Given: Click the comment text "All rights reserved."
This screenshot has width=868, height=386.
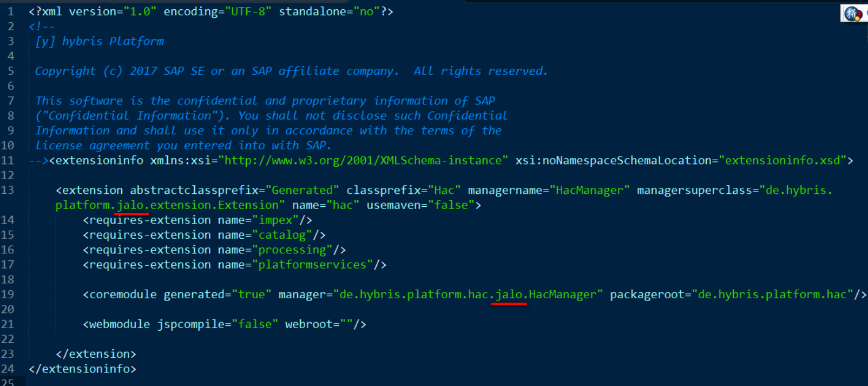Looking at the screenshot, I should point(481,71).
